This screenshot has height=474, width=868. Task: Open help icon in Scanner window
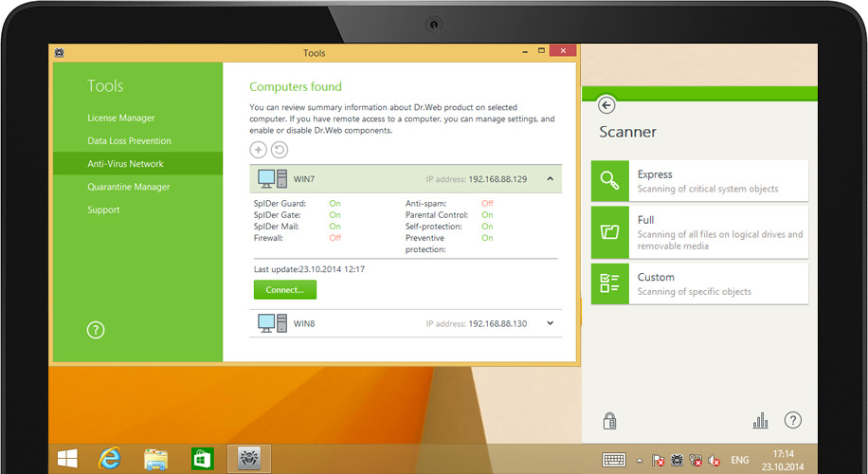coord(793,420)
